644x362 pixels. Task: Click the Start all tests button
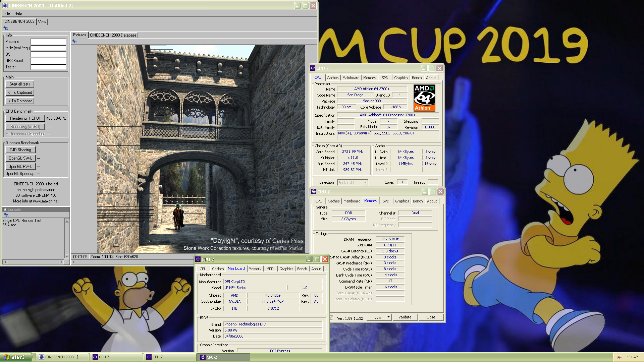(20, 84)
